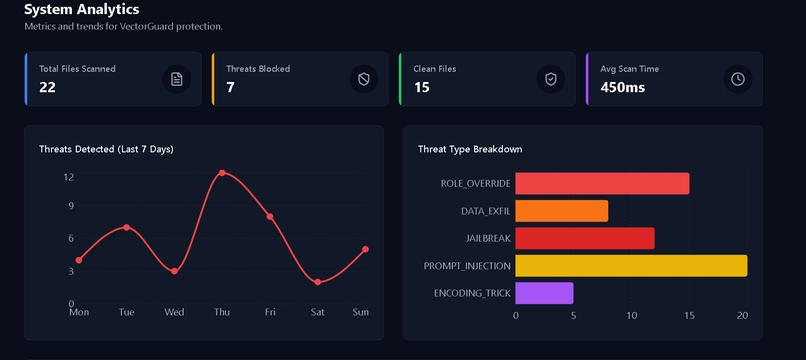The width and height of the screenshot is (806, 360).
Task: Click the JAILBREAK axis label
Action: point(488,239)
